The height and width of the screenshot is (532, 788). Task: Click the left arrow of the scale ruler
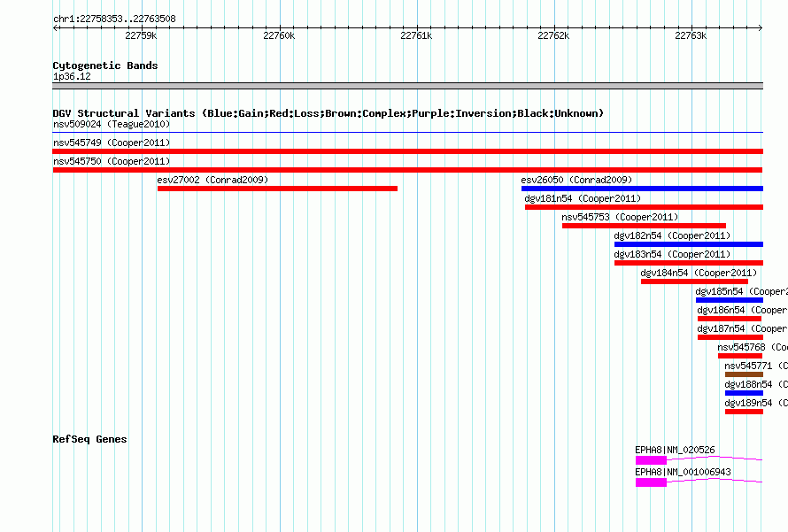pos(56,28)
